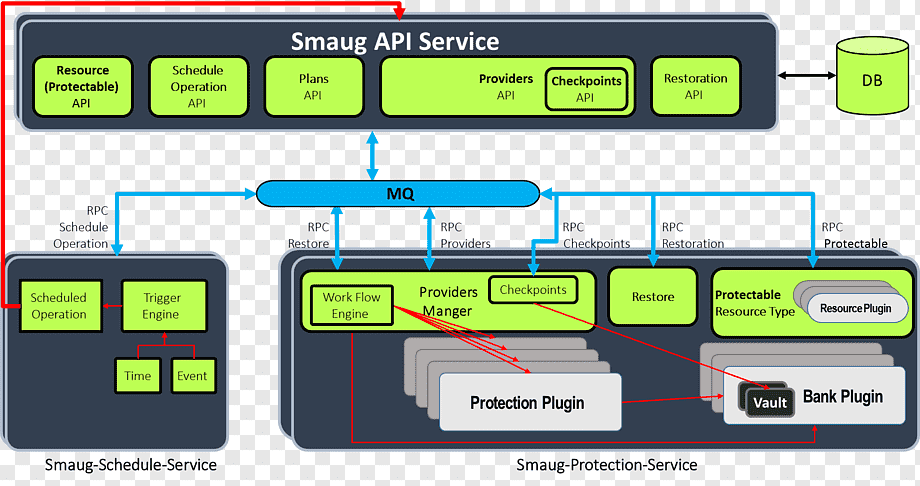Click the Protectable Resource Type label
920x486 pixels.
[x=755, y=303]
